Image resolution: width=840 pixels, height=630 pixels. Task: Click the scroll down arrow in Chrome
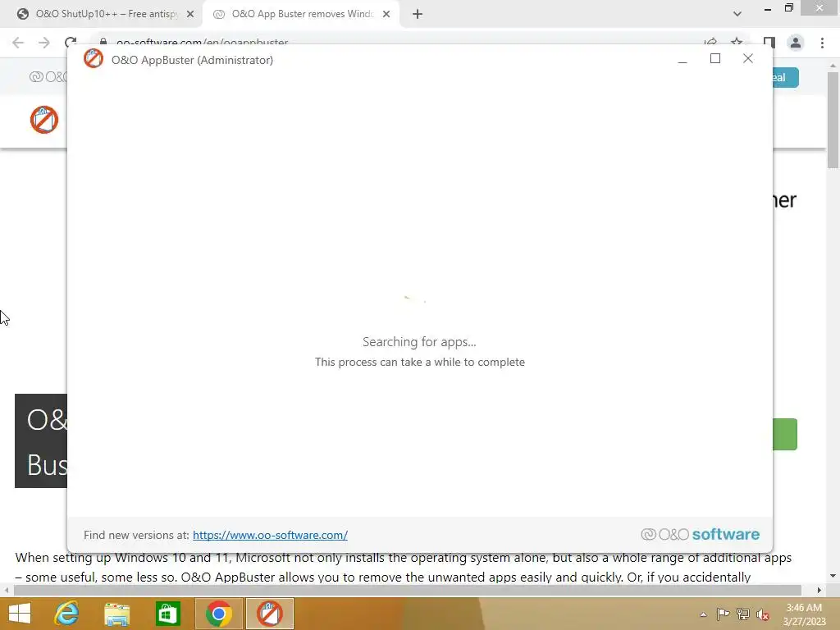[x=833, y=576]
